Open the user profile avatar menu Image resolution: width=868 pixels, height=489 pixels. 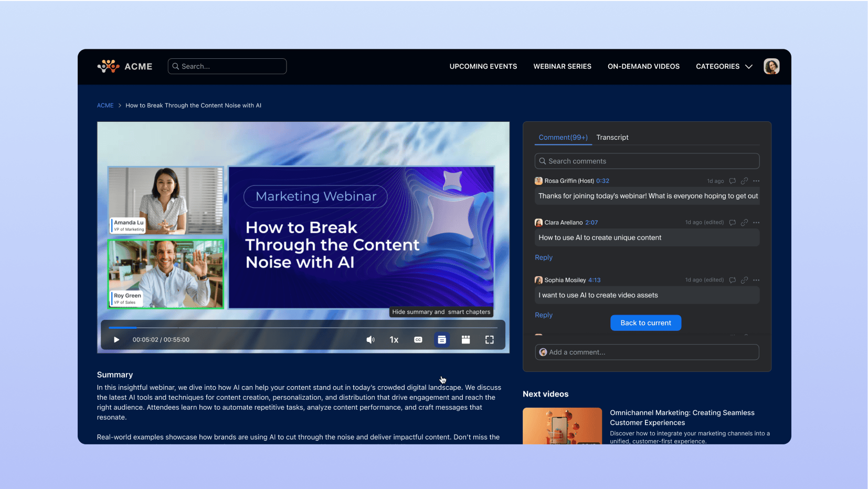click(771, 67)
